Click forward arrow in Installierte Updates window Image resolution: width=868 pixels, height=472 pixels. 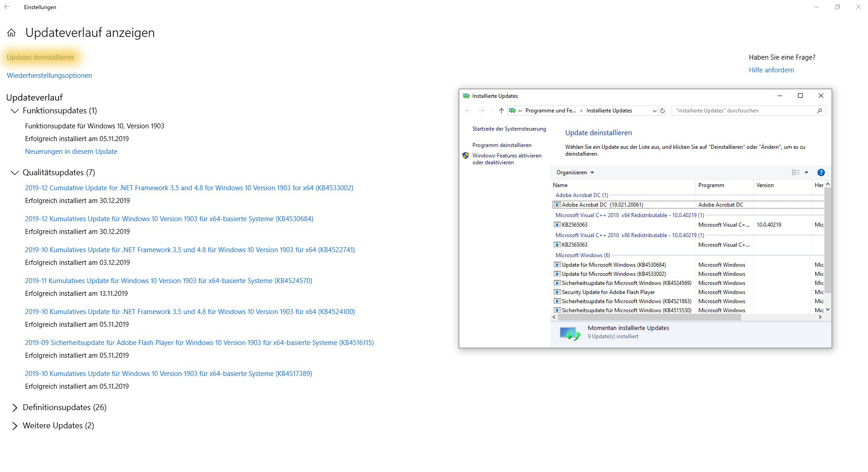coord(481,111)
